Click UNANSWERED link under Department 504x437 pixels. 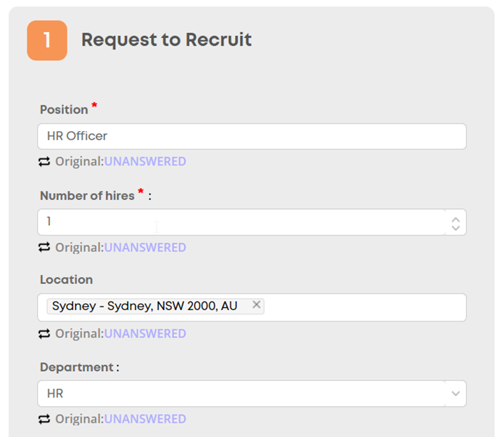(x=145, y=419)
